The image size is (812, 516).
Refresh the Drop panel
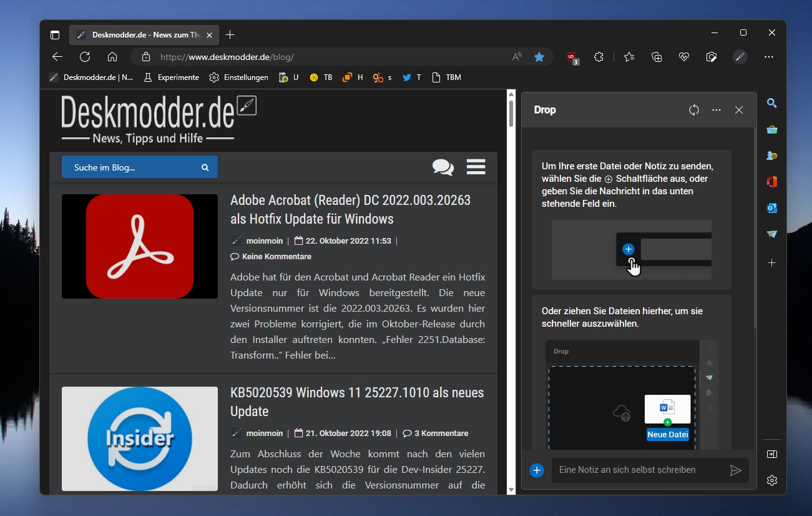(x=694, y=110)
